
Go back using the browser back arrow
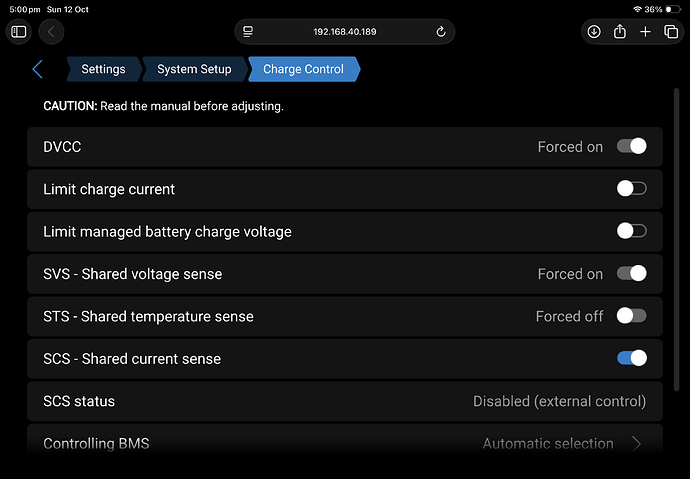coord(51,32)
